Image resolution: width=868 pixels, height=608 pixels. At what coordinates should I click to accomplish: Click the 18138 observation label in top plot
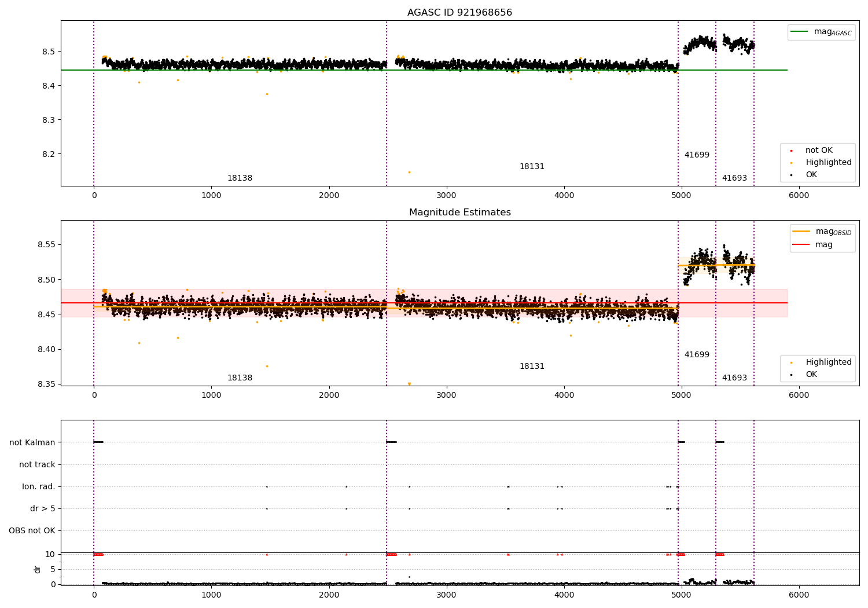240,178
